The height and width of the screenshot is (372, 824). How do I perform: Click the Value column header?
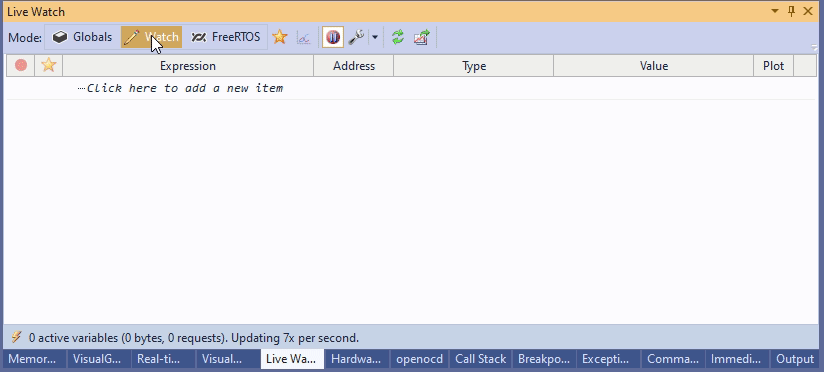click(x=654, y=66)
